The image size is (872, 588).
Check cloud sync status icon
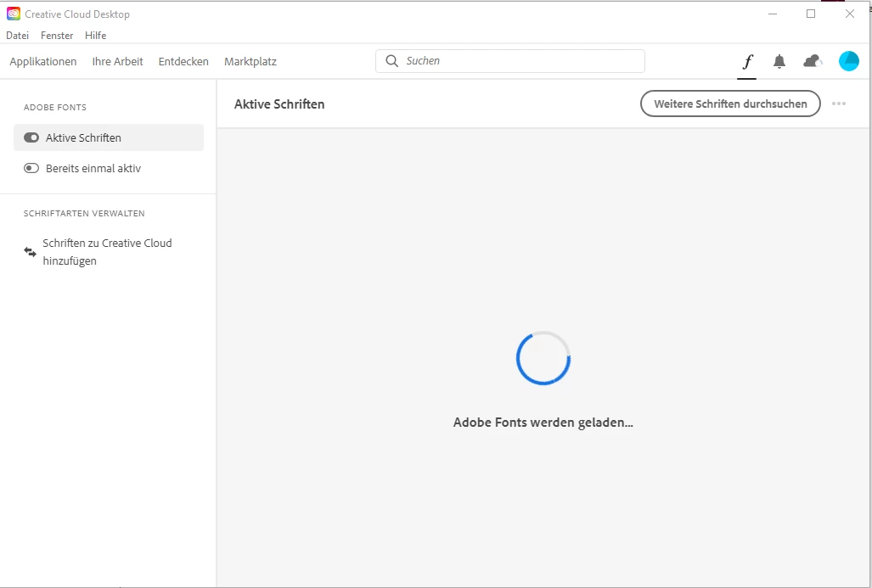tap(813, 61)
